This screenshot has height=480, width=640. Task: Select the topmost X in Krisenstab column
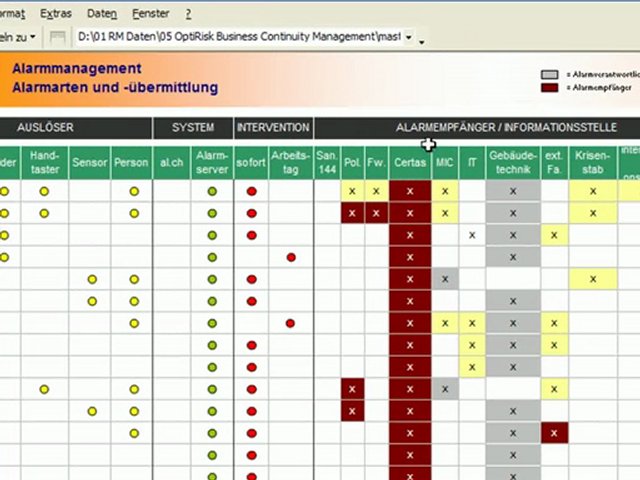(592, 190)
